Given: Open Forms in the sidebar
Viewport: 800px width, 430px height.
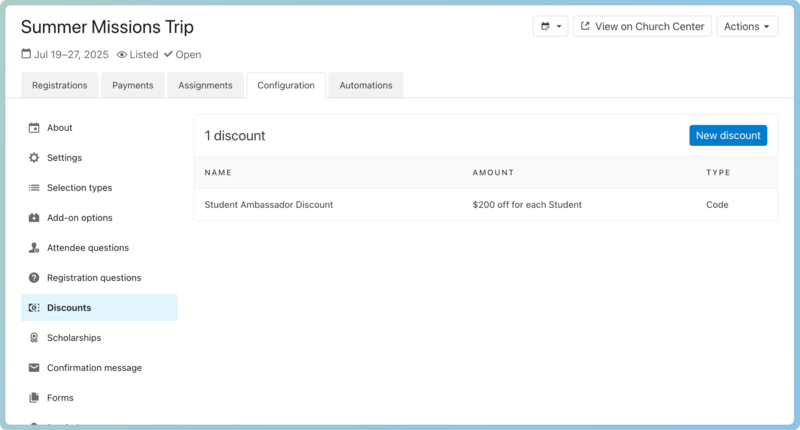Looking at the screenshot, I should tap(99, 398).
